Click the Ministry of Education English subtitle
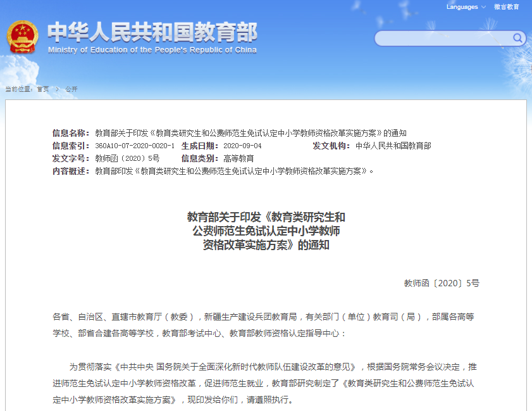This screenshot has height=411, width=532. [x=152, y=50]
